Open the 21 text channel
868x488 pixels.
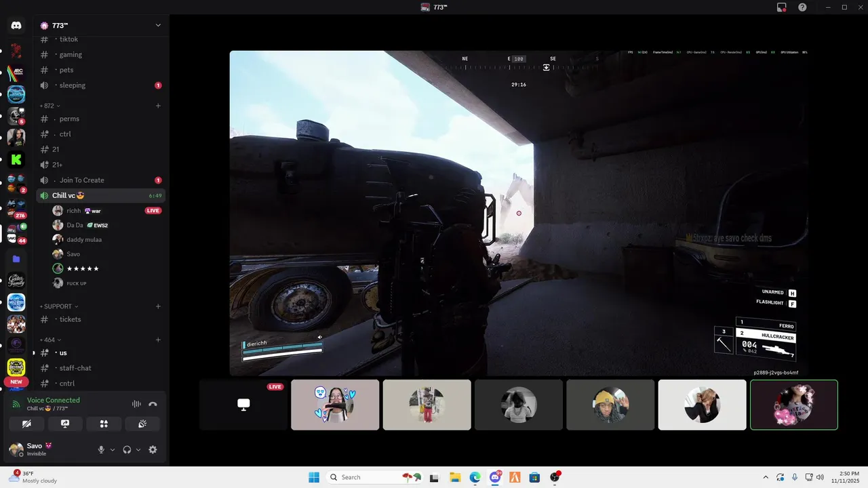coord(100,149)
